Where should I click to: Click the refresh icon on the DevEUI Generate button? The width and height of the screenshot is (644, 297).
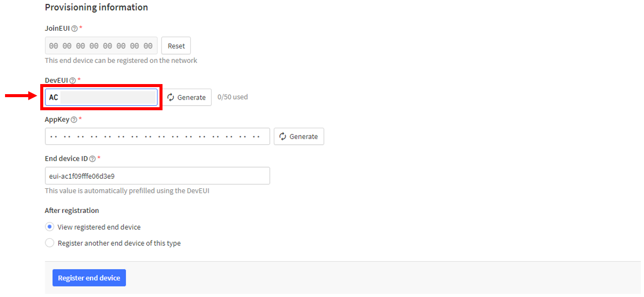pyautogui.click(x=171, y=97)
